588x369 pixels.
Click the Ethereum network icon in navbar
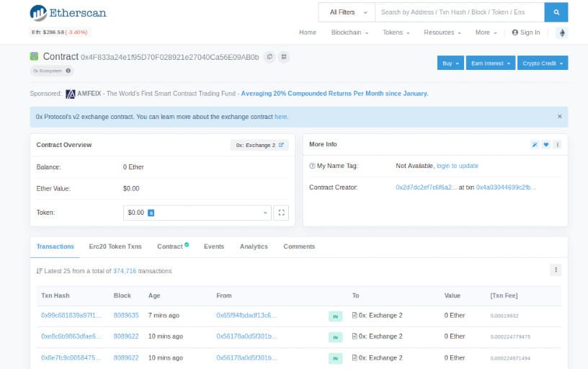pyautogui.click(x=561, y=32)
